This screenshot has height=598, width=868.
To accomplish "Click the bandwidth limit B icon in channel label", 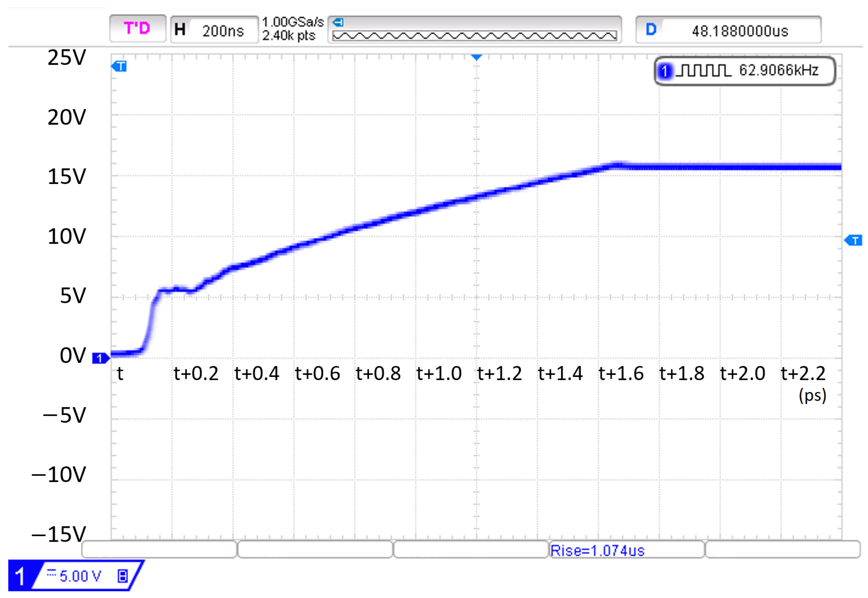I will click(x=122, y=576).
